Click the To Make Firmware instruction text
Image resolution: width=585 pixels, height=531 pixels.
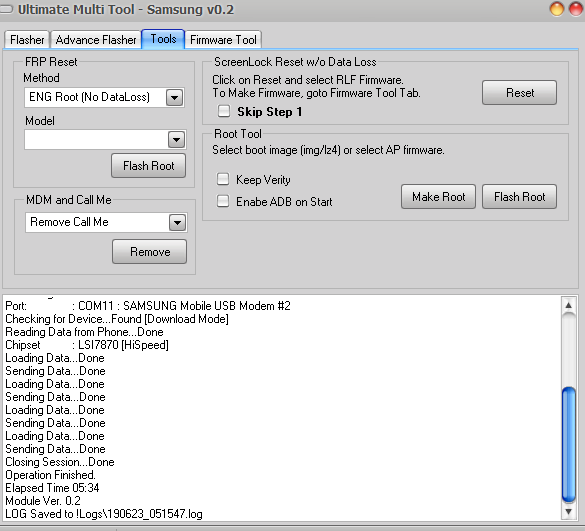click(x=316, y=93)
